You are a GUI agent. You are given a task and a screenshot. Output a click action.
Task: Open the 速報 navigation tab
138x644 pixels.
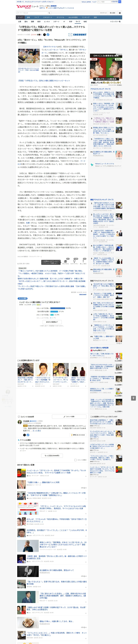click(28, 17)
